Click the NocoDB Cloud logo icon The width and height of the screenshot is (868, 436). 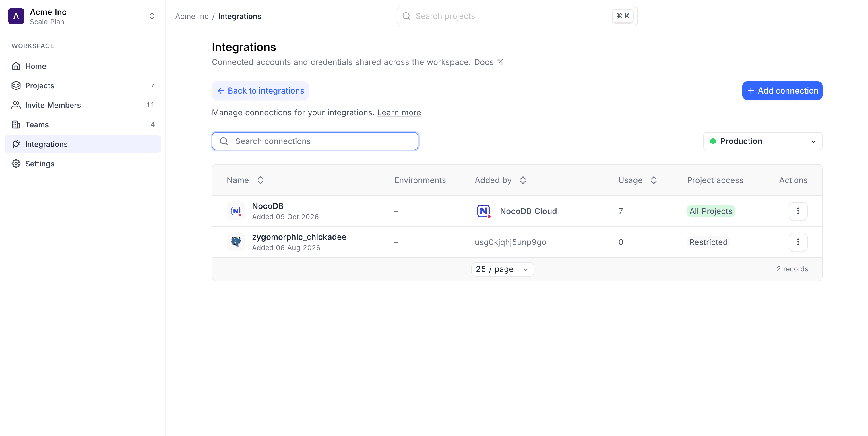(484, 211)
